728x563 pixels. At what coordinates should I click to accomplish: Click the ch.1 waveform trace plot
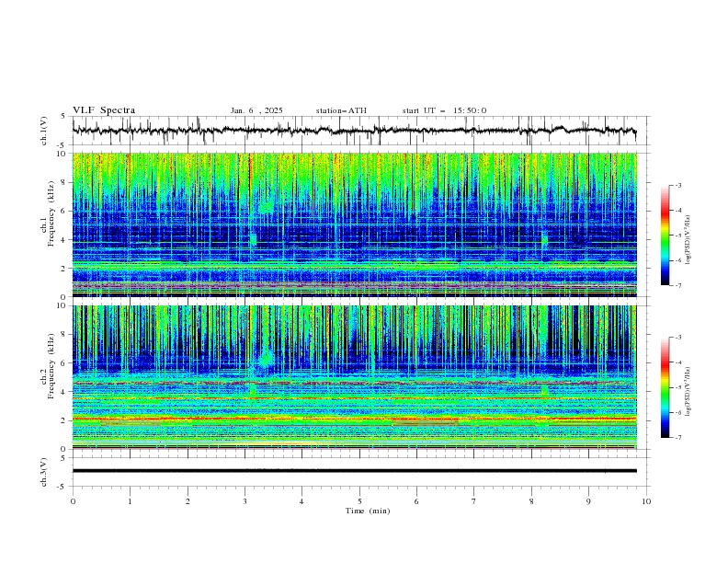tap(354, 131)
